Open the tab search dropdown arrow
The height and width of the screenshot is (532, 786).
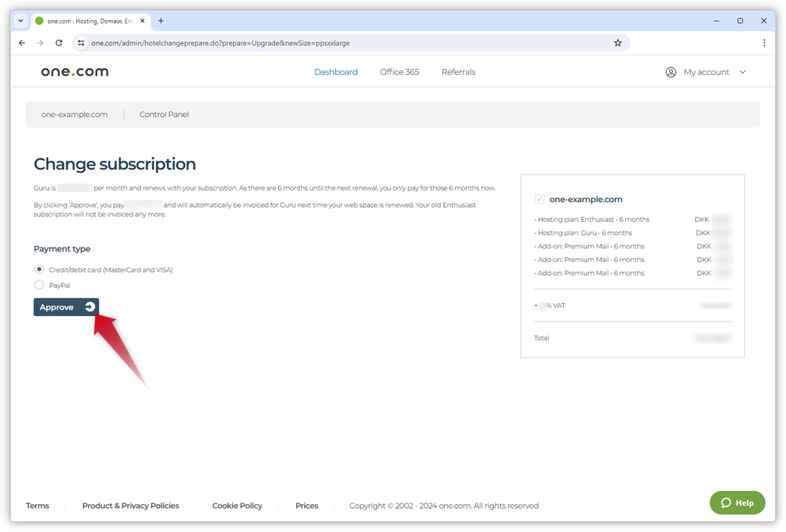click(x=21, y=21)
